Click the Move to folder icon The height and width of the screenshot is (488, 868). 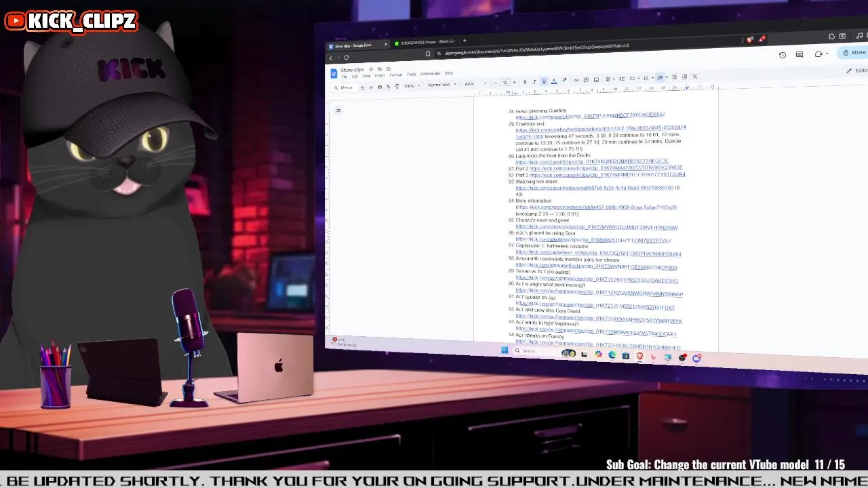coord(380,69)
